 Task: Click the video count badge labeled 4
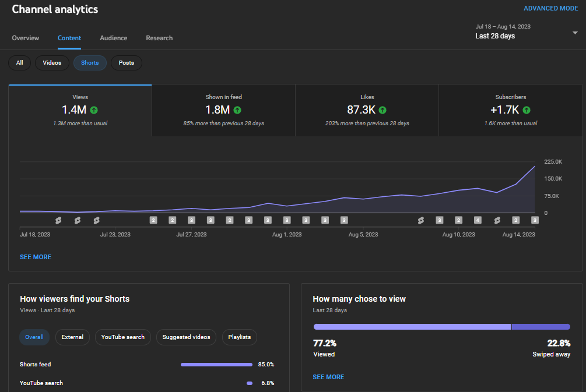pos(478,220)
